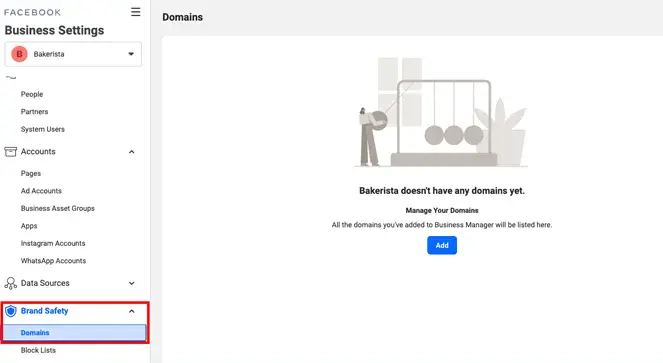Open the hamburger menu icon
Viewport: 663px width, 363px height.
(x=135, y=12)
